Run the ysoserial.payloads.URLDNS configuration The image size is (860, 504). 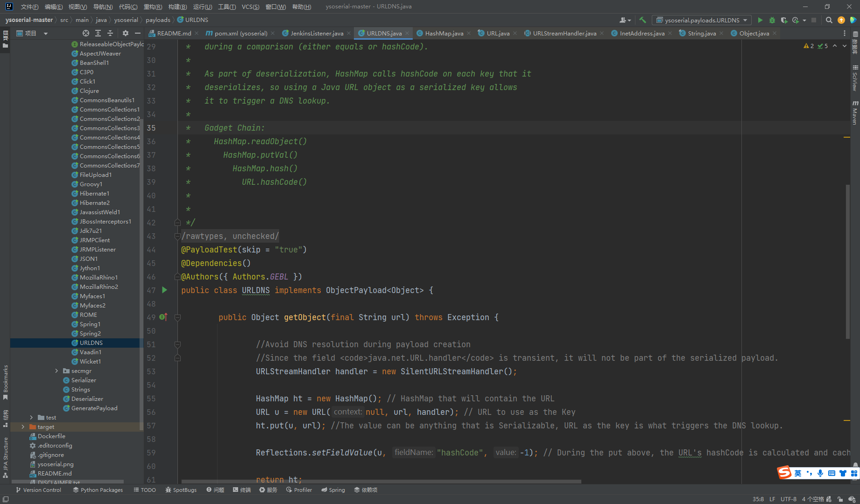(760, 20)
